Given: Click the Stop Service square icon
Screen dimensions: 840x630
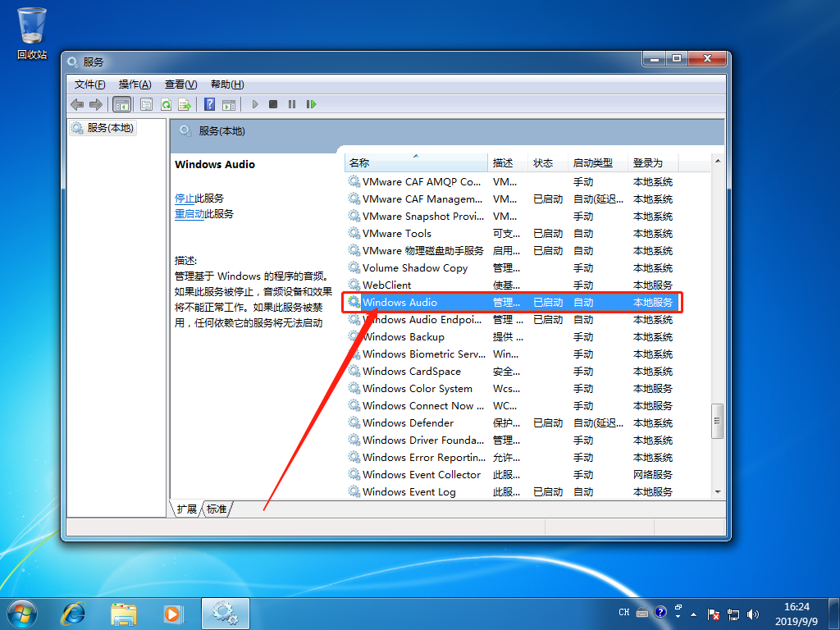Looking at the screenshot, I should pos(273,104).
